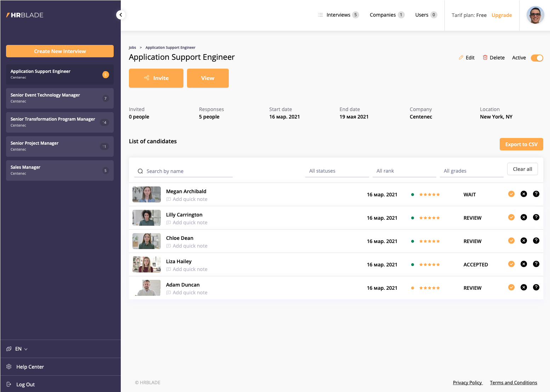Reject Adam Duncan with the X icon

click(x=524, y=287)
